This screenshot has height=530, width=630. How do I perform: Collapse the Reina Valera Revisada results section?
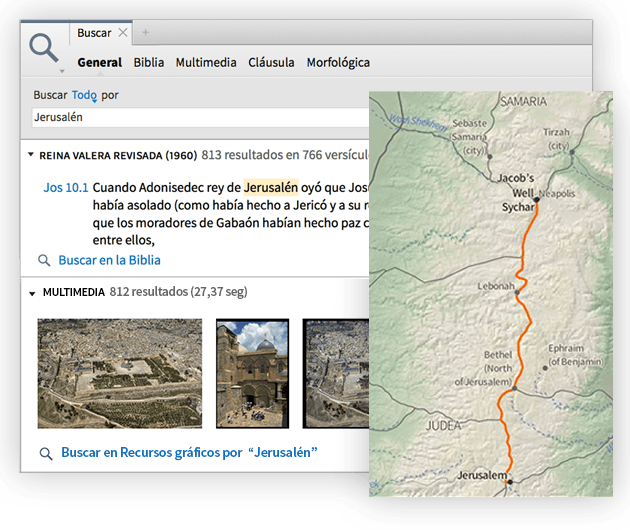tap(31, 155)
